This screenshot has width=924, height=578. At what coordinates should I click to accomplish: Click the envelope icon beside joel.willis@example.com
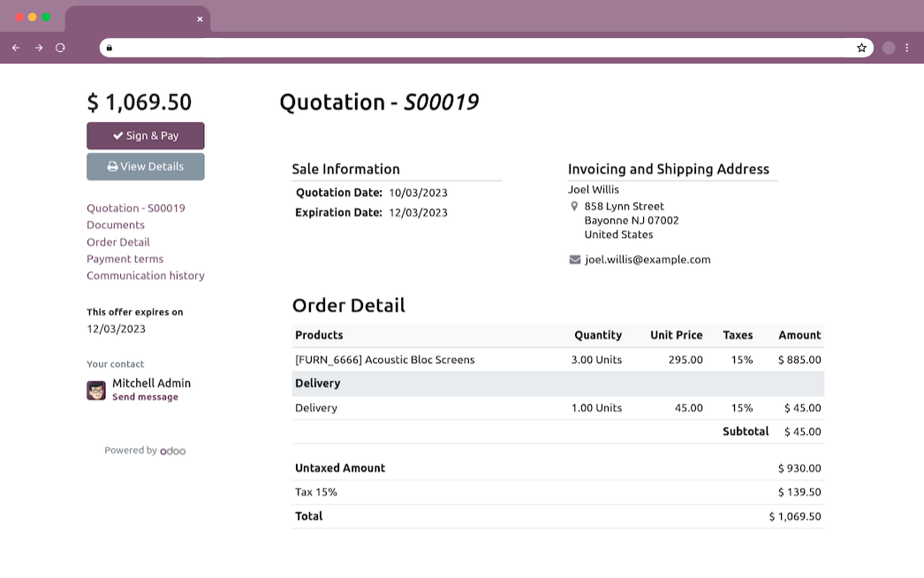575,260
